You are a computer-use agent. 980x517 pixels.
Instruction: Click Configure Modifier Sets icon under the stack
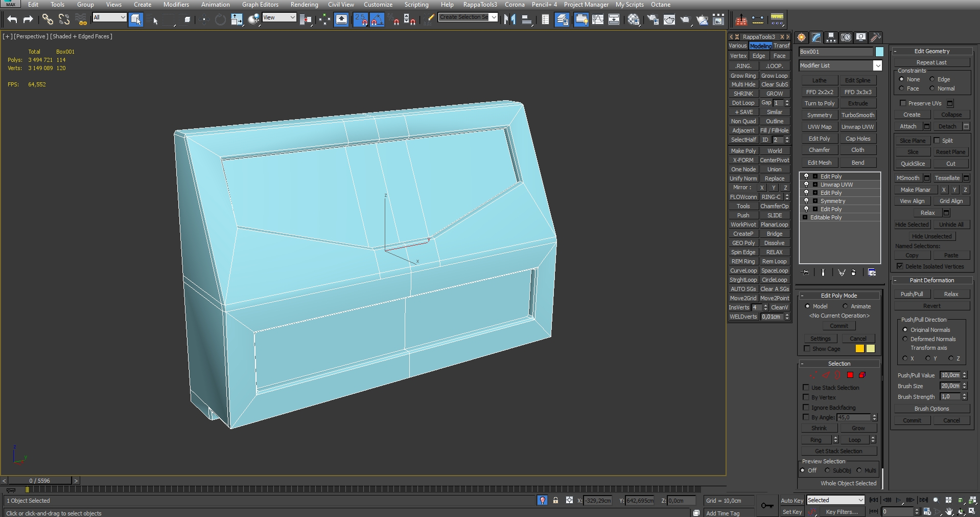(x=872, y=273)
